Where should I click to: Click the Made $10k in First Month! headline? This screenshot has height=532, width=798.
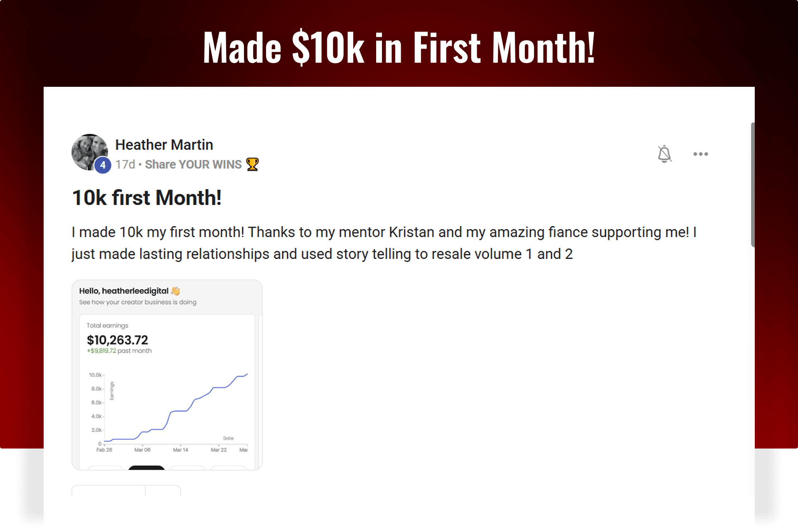(x=399, y=47)
